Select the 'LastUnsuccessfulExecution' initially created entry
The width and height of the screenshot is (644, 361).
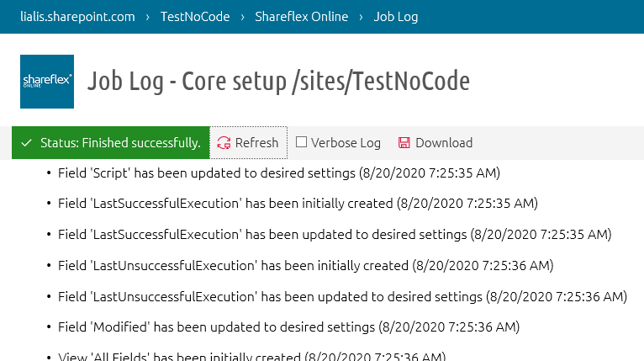[x=305, y=266]
